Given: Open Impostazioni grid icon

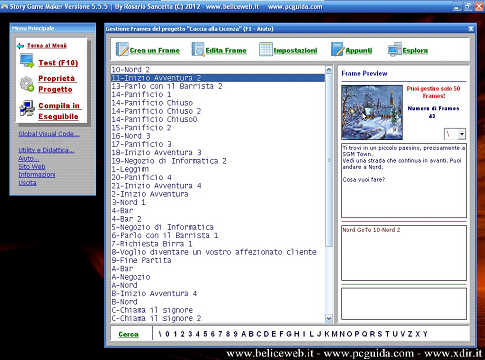Looking at the screenshot, I should click(x=266, y=50).
